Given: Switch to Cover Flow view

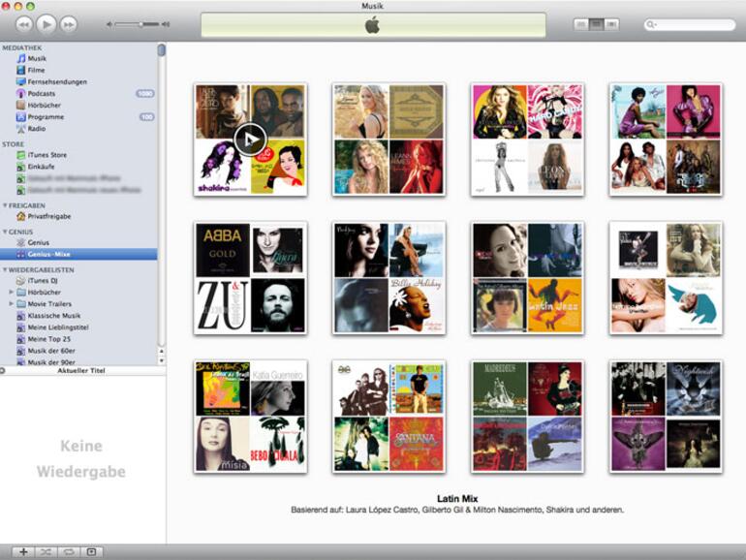Looking at the screenshot, I should click(611, 24).
